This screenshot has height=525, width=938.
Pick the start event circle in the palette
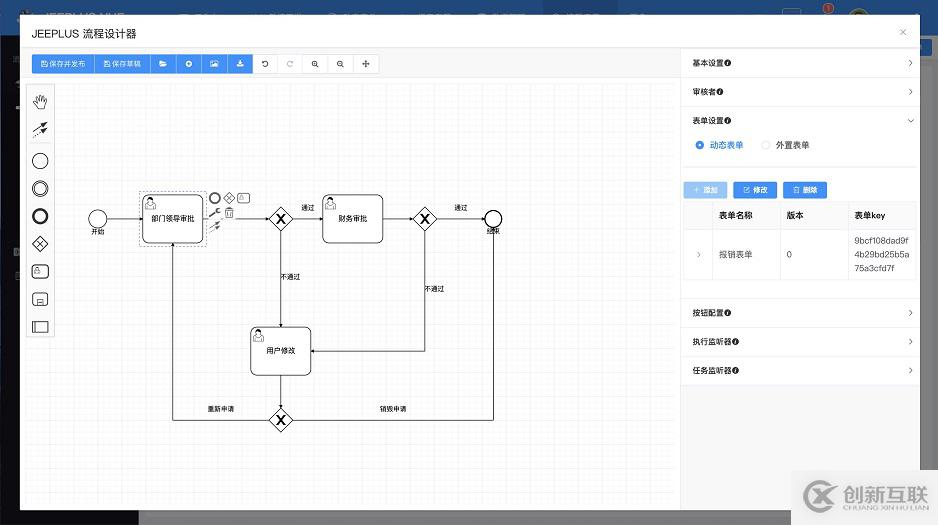[x=40, y=161]
